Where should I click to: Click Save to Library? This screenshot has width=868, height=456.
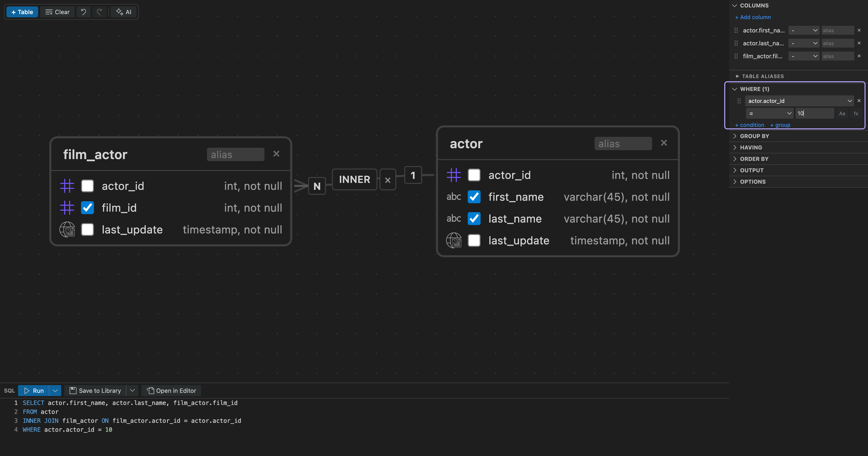[x=95, y=391]
